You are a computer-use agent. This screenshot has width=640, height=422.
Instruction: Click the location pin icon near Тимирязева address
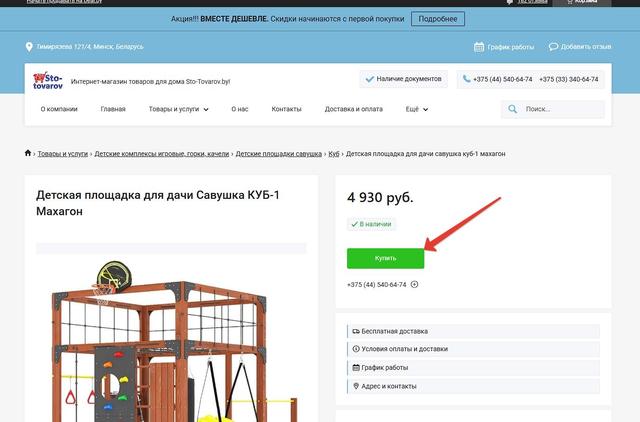29,47
